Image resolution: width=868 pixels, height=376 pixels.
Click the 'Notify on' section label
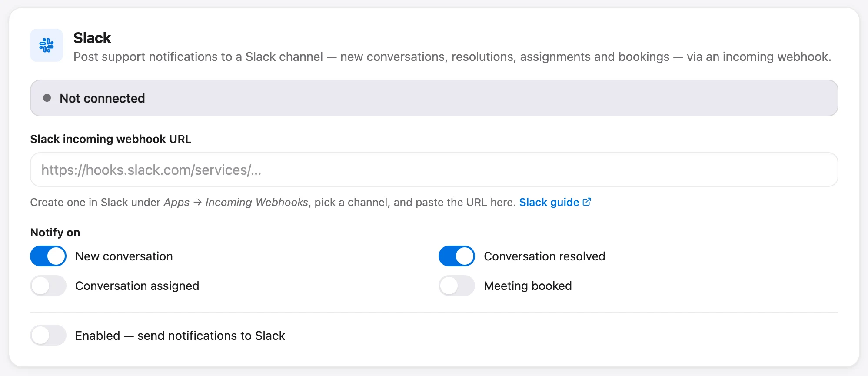[55, 233]
